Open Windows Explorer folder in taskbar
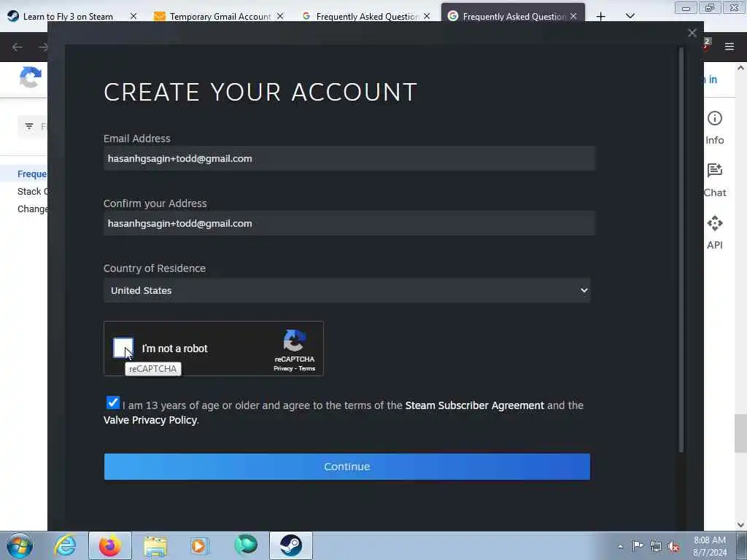 tap(155, 545)
